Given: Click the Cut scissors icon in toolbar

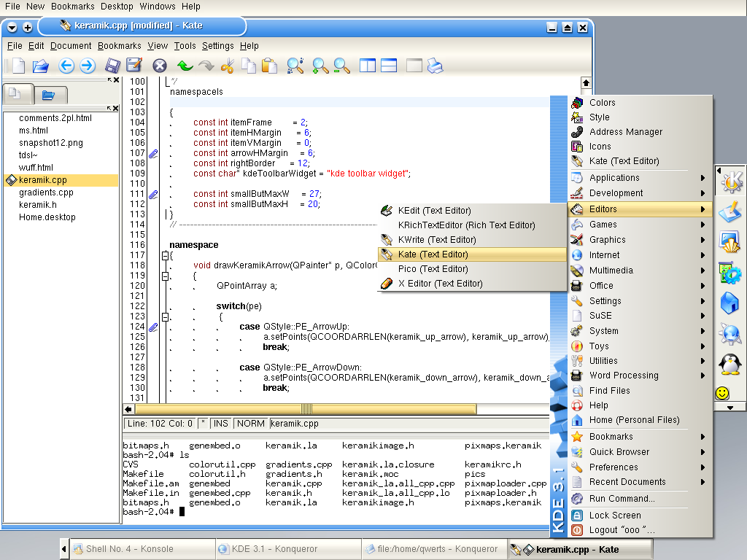Looking at the screenshot, I should [227, 66].
